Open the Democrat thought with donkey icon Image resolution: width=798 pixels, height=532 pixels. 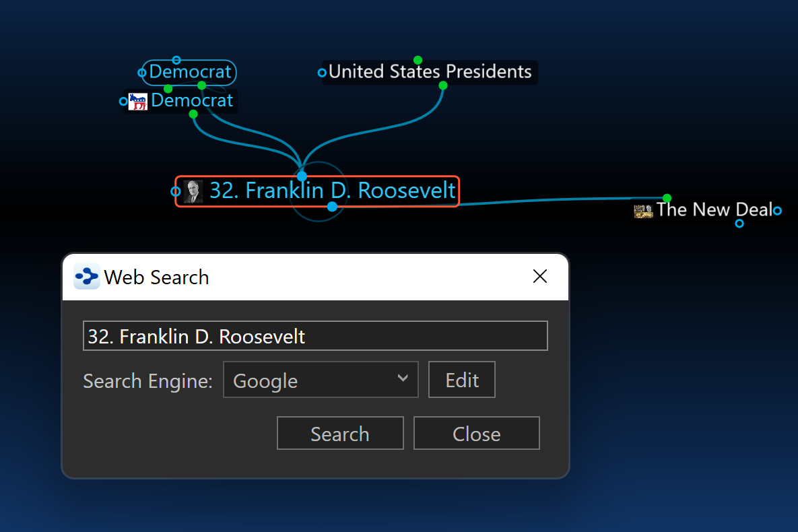(x=192, y=100)
